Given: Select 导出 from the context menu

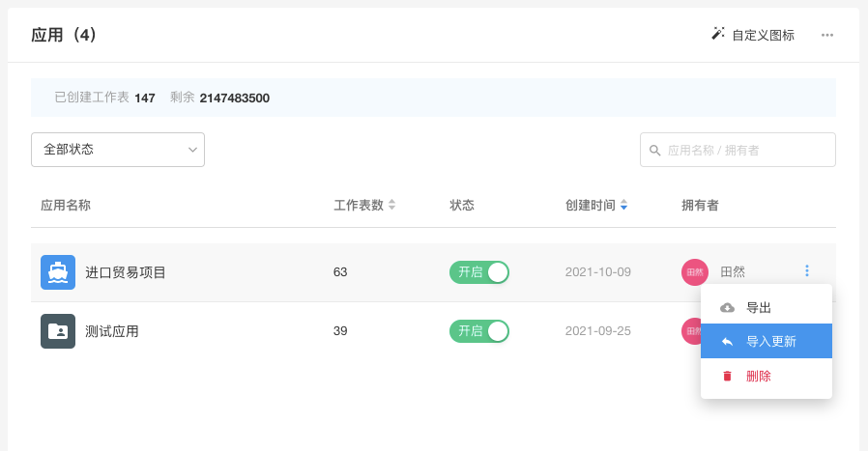Looking at the screenshot, I should point(759,308).
